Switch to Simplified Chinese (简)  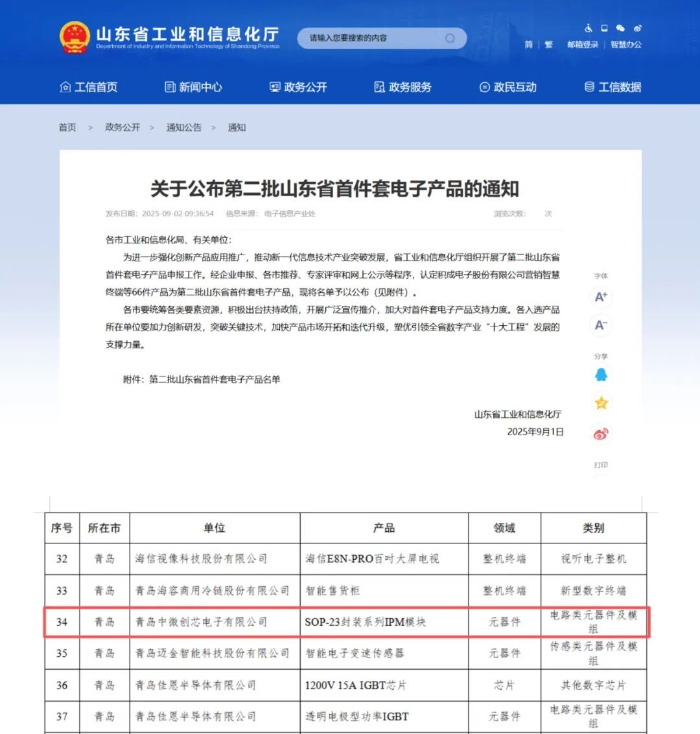pyautogui.click(x=528, y=45)
